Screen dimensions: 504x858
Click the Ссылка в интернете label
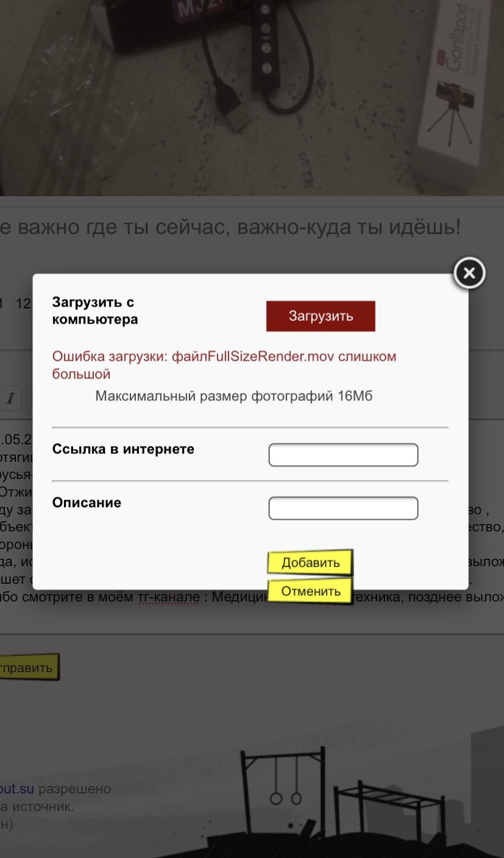(123, 449)
